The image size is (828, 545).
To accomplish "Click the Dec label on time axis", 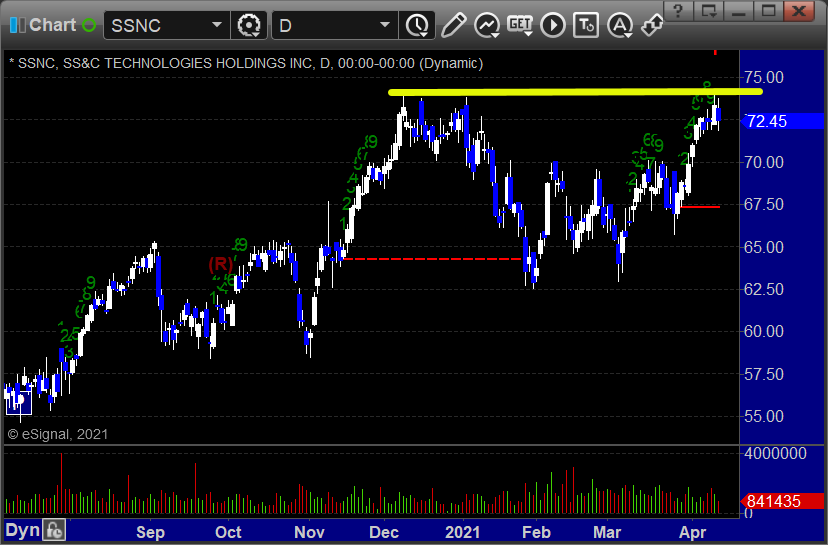I will click(x=384, y=532).
